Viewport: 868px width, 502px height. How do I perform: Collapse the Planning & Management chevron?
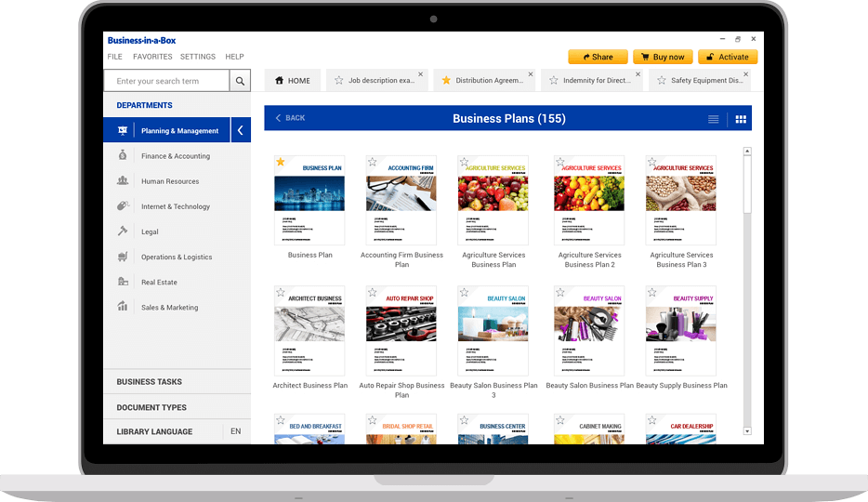tap(240, 131)
